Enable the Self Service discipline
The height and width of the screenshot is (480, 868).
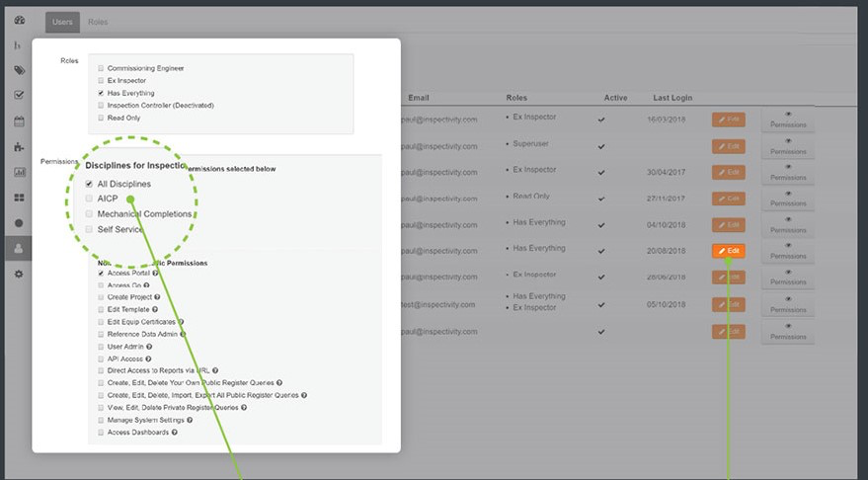tap(89, 229)
